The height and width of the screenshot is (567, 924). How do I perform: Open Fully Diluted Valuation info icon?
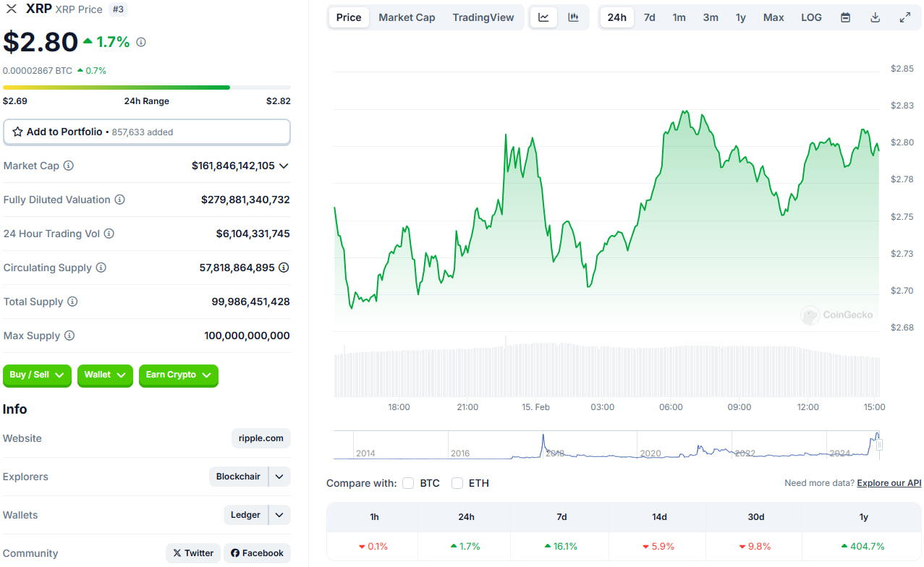click(x=120, y=200)
